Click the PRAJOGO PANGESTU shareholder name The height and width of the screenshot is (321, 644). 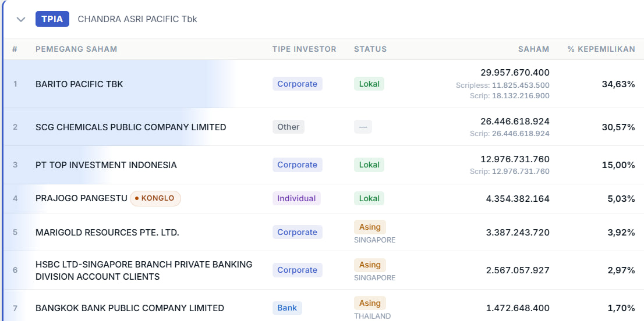(x=81, y=198)
